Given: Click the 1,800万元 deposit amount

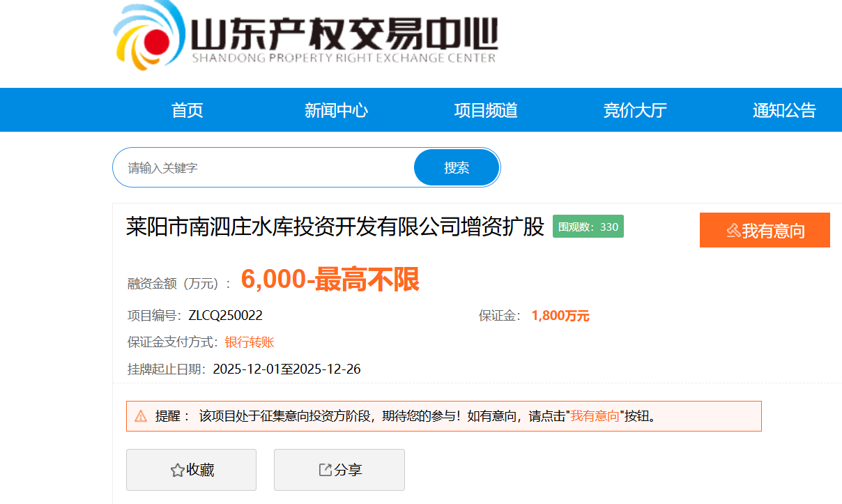Looking at the screenshot, I should [560, 316].
